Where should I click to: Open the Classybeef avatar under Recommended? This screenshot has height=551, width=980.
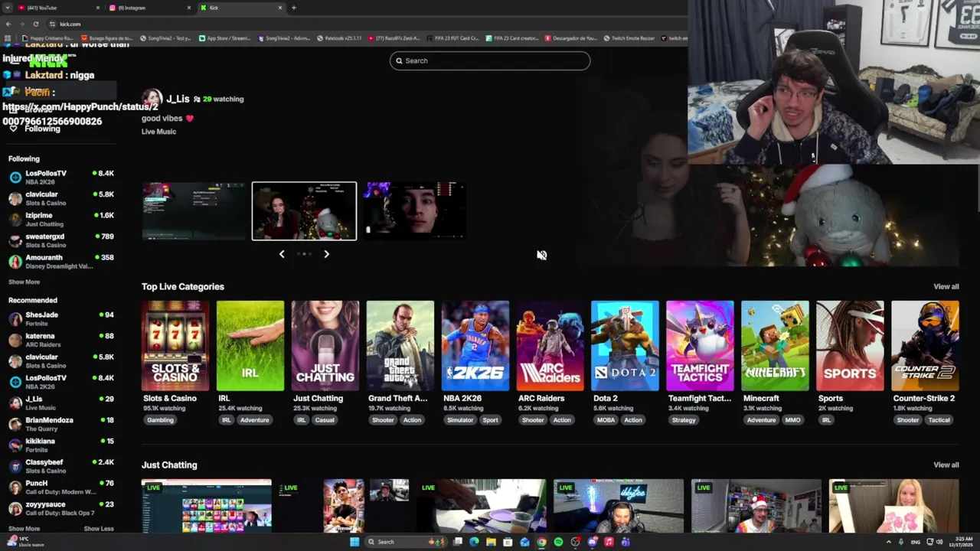pos(15,466)
